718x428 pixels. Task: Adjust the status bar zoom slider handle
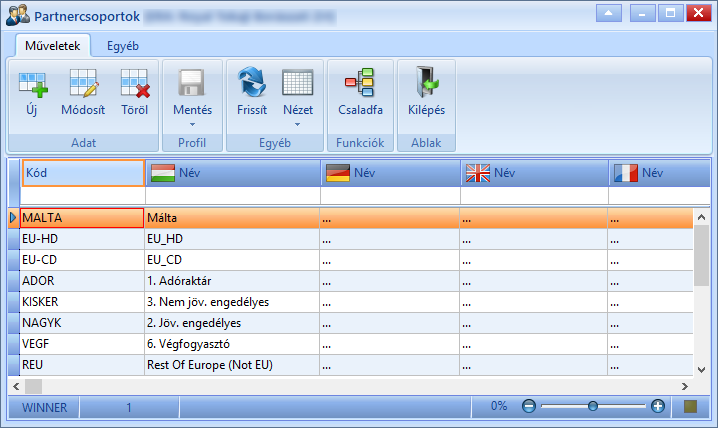pyautogui.click(x=593, y=406)
